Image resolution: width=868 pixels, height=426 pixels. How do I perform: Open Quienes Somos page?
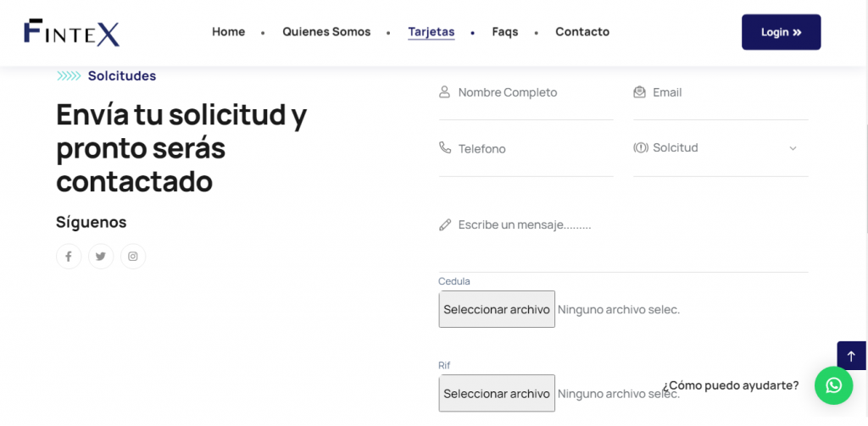tap(326, 32)
